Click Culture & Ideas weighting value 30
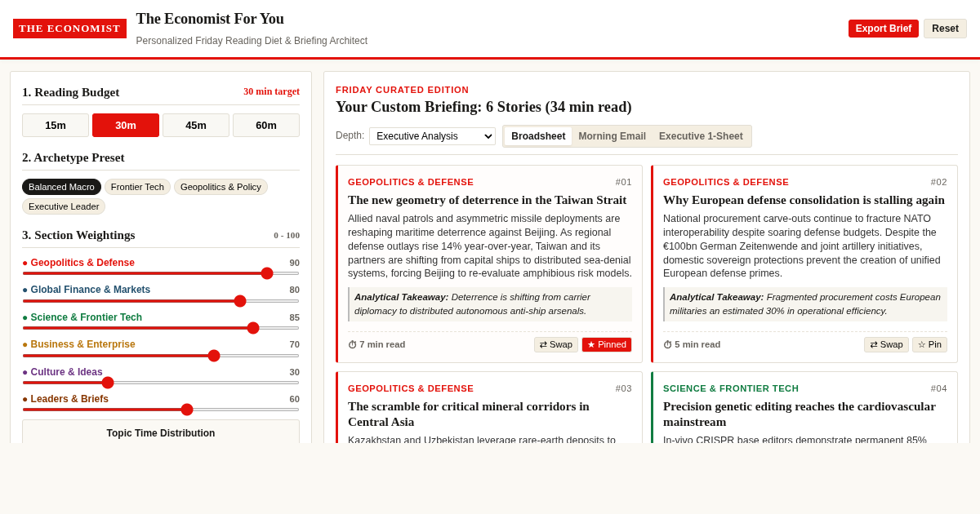980x514 pixels. (x=294, y=372)
